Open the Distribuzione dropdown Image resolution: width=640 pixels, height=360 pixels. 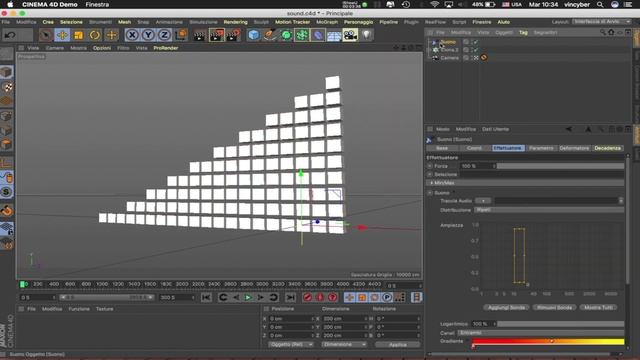click(x=549, y=210)
